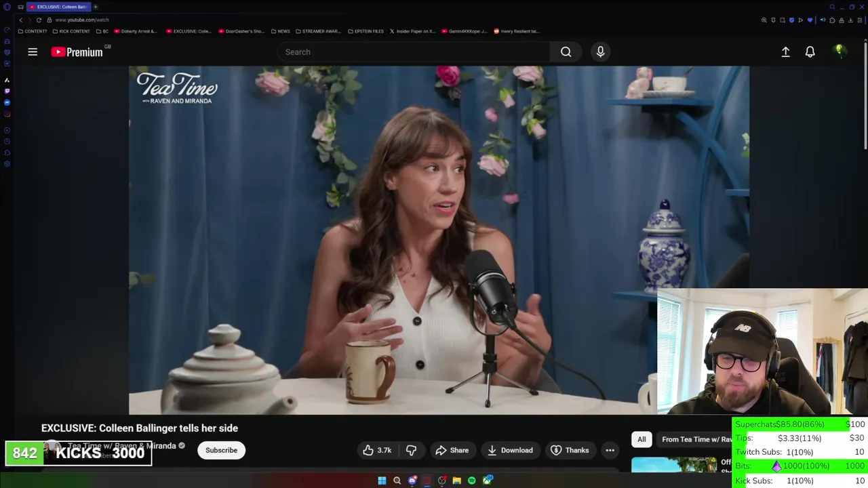Open the STREAMER AWAR... bookmarks folder

318,31
